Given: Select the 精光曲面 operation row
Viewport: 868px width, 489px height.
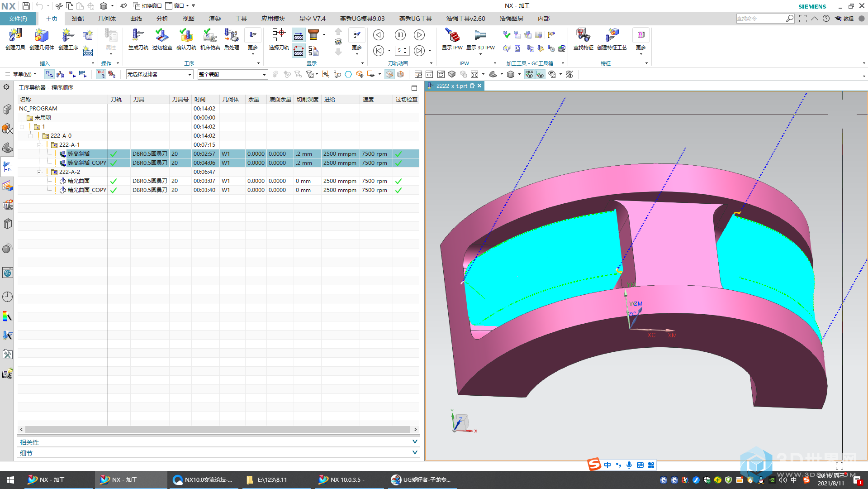Looking at the screenshot, I should (218, 181).
